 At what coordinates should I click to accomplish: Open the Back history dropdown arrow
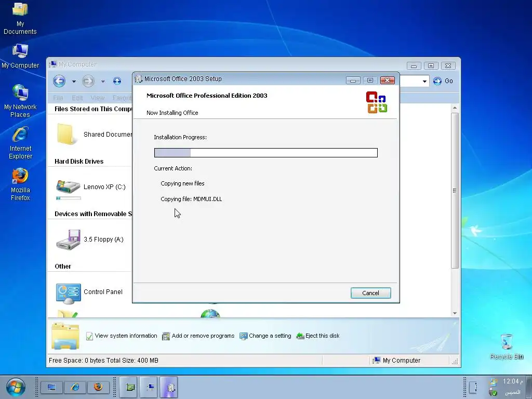pos(74,82)
